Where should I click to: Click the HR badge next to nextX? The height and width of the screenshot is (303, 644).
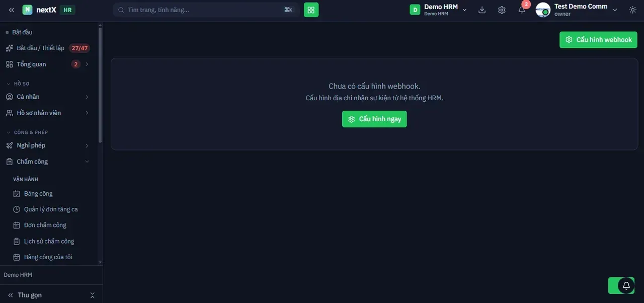(67, 10)
